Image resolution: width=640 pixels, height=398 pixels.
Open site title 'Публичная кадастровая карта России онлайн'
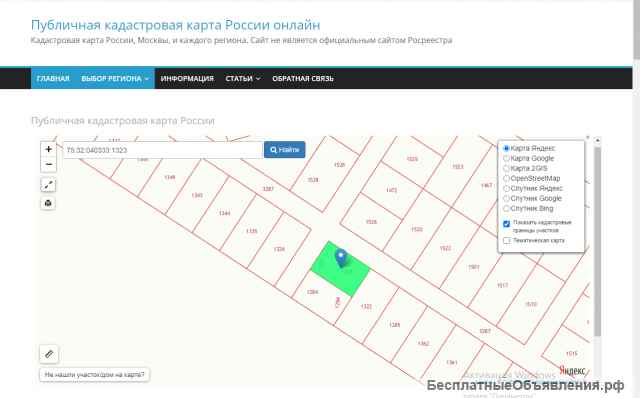(x=176, y=25)
